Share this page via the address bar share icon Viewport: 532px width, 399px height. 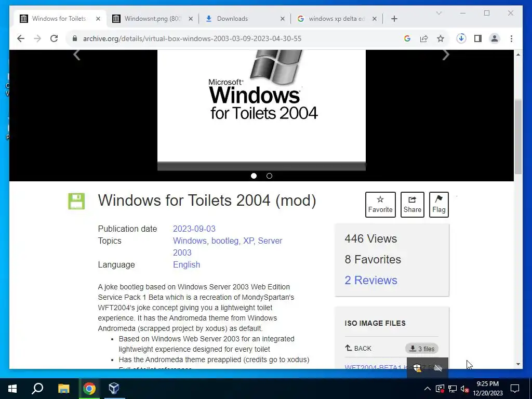click(x=424, y=38)
